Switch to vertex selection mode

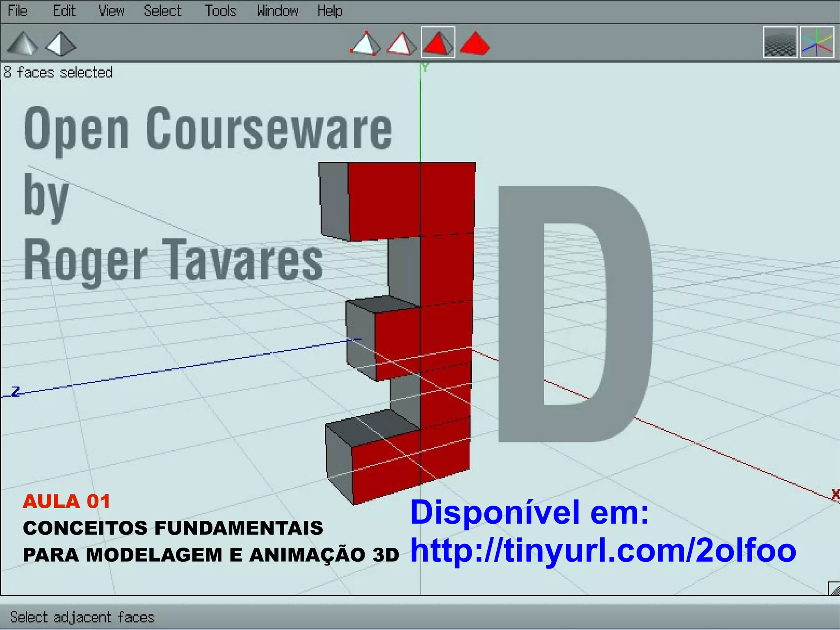coord(365,43)
